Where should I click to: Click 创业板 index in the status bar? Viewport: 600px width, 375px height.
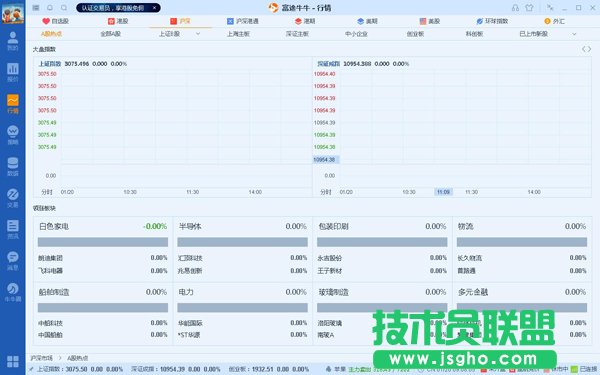pos(269,369)
